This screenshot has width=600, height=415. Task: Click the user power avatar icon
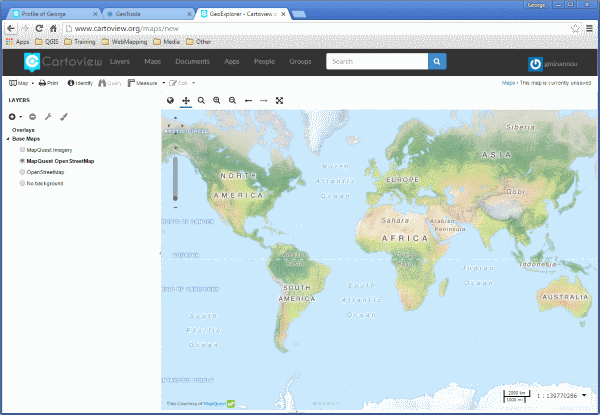point(535,64)
